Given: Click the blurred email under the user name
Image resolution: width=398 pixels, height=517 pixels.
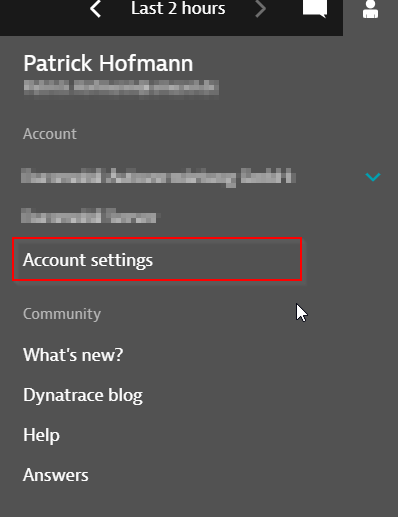Looking at the screenshot, I should pos(121,87).
